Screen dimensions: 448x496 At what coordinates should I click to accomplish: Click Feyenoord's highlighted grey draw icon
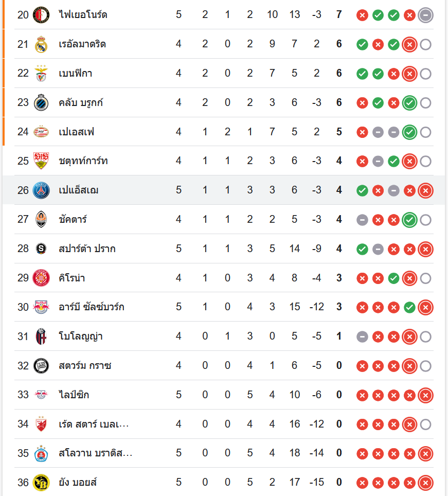425,15
